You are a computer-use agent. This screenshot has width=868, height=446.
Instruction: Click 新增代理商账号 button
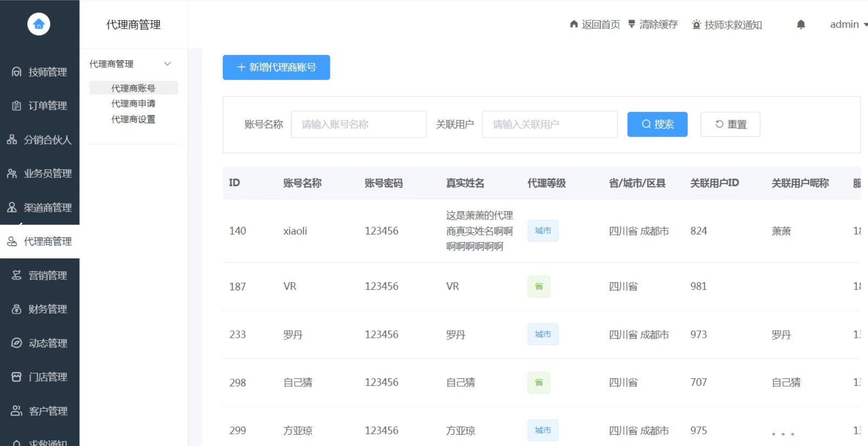(276, 67)
